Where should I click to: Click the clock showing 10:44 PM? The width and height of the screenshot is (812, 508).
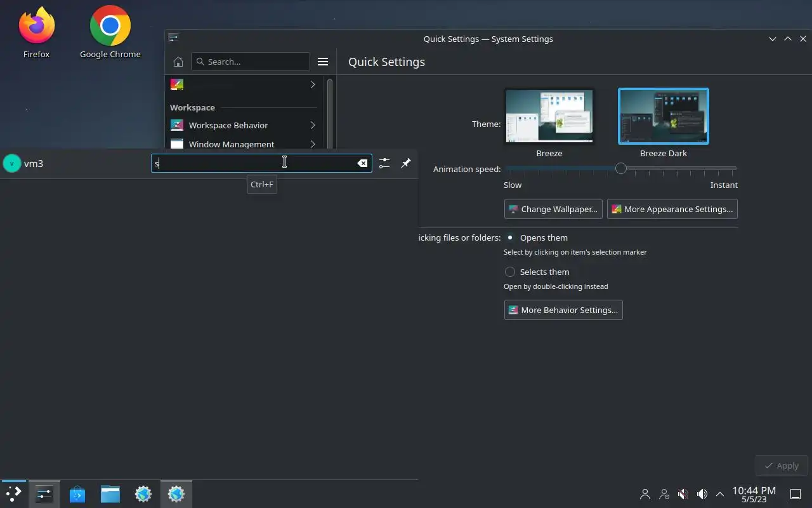(754, 493)
